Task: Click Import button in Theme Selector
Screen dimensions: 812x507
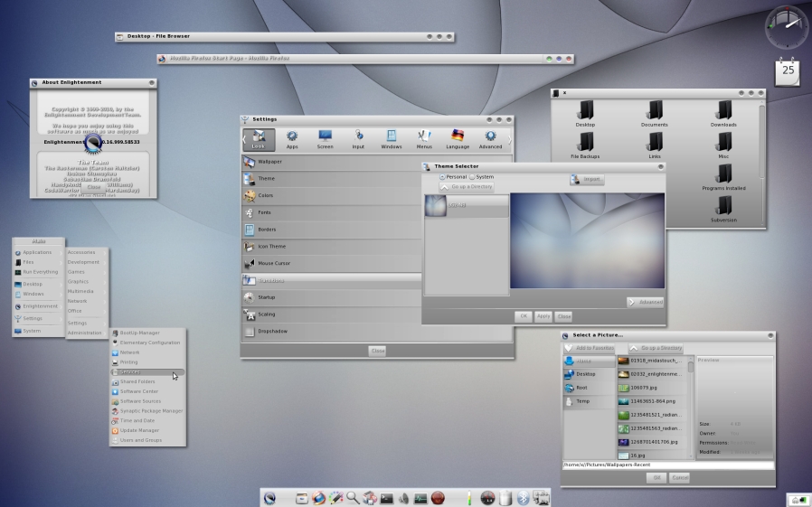Action: coord(587,180)
